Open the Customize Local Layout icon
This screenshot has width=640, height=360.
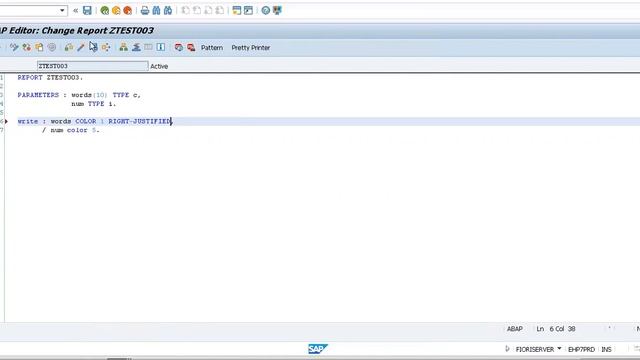277,11
